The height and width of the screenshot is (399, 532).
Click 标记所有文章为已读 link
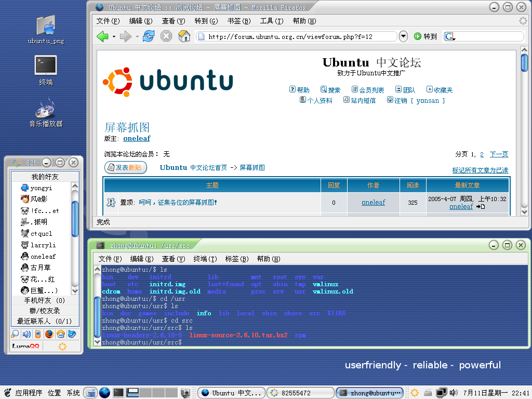(480, 170)
